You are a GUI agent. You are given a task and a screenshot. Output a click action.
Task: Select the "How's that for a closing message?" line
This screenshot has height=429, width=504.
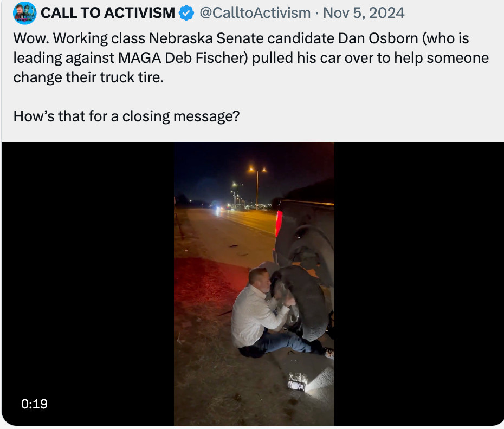(126, 116)
